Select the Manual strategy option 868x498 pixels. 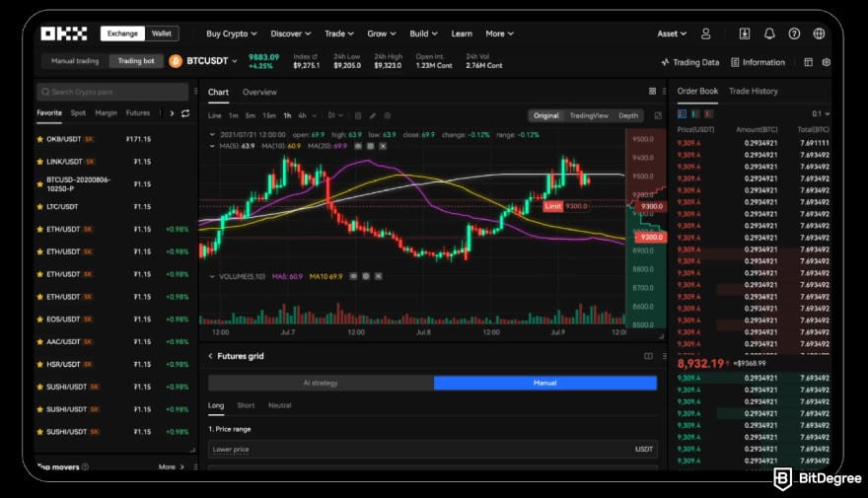tap(545, 383)
